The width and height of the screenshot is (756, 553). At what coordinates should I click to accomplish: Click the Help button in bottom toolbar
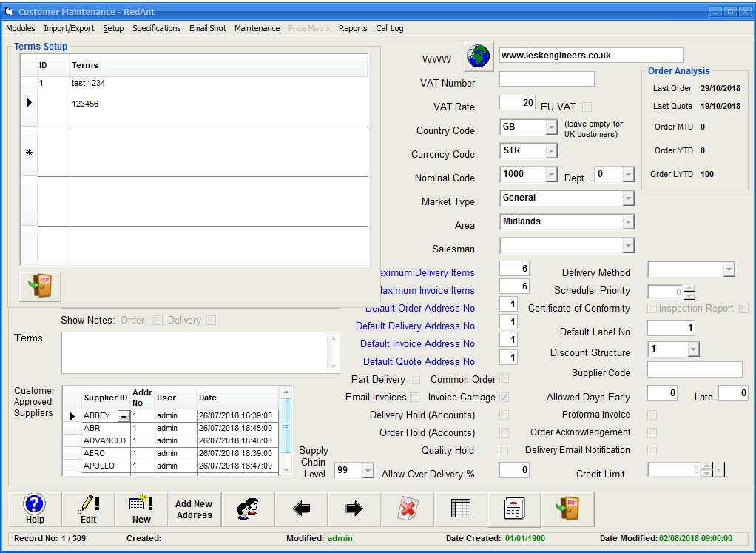(x=35, y=509)
